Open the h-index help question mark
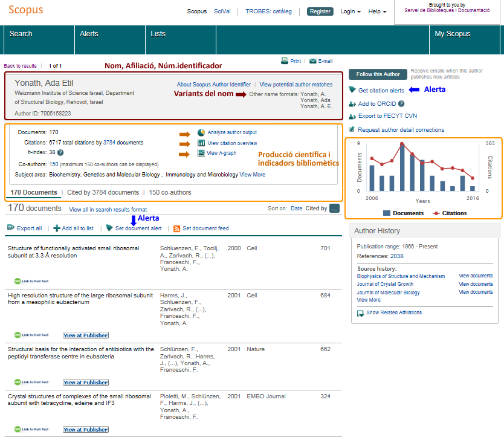 click(60, 153)
